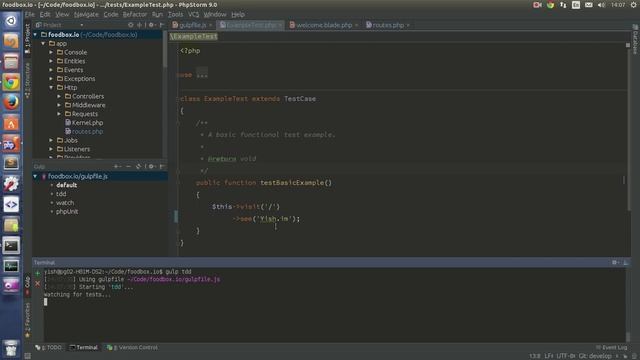Toggle tool window buttons icon in the bottom-left corner
This screenshot has width=640, height=360.
click(x=27, y=356)
